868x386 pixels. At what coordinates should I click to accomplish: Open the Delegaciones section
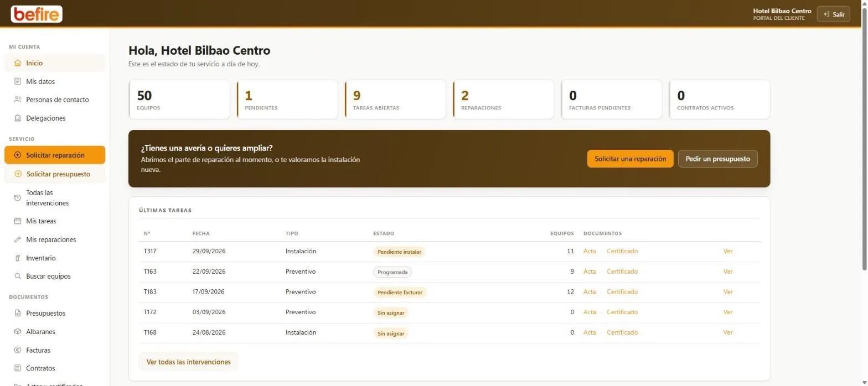55,118
